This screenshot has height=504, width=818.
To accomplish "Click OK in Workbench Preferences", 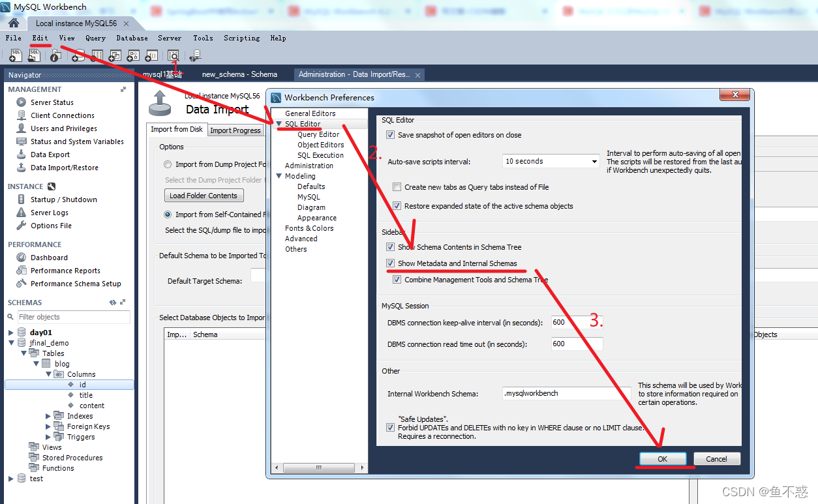I will coord(663,459).
